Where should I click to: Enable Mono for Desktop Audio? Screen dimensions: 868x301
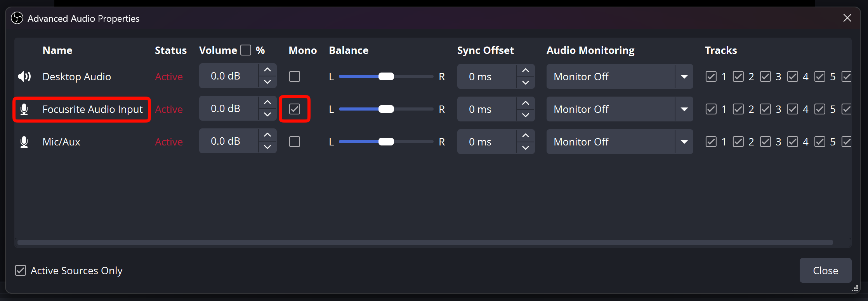tap(295, 76)
